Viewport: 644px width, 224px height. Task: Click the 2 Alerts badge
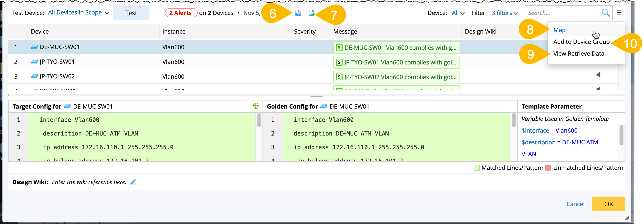pos(181,13)
